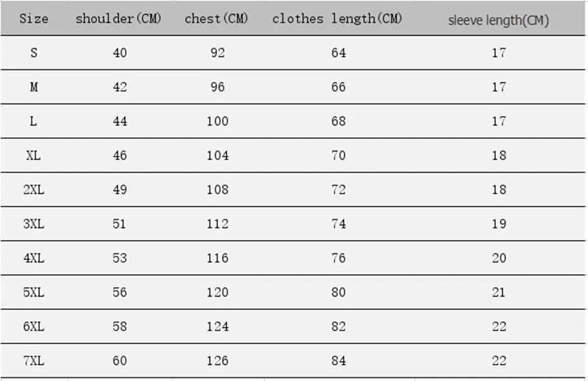
Task: Click sleeve length 19 for 3XL
Action: click(x=499, y=224)
